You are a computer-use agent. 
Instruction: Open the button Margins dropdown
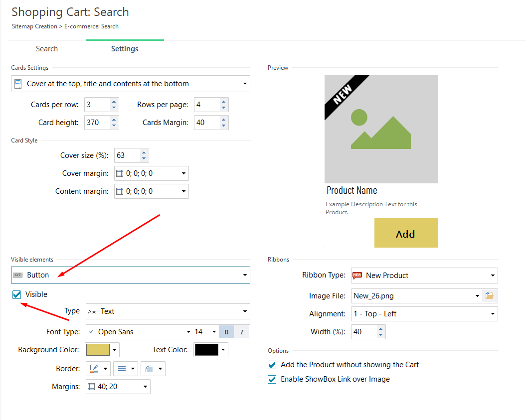[118, 387]
